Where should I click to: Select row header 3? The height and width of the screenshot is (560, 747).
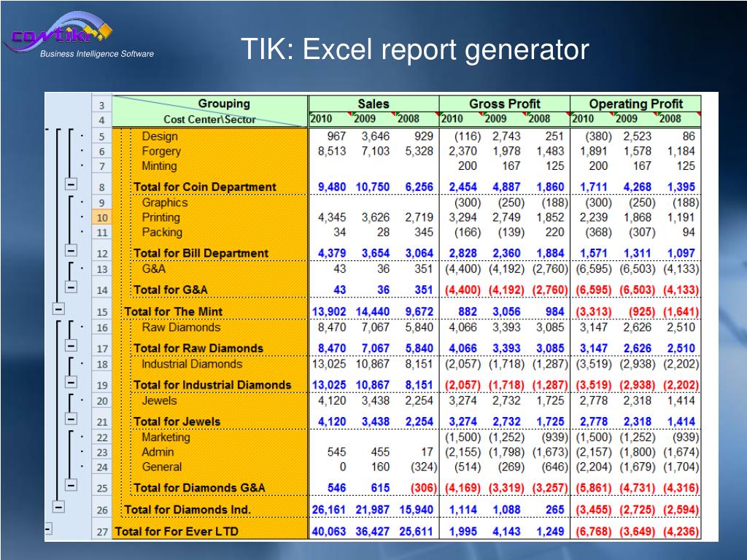pyautogui.click(x=101, y=105)
